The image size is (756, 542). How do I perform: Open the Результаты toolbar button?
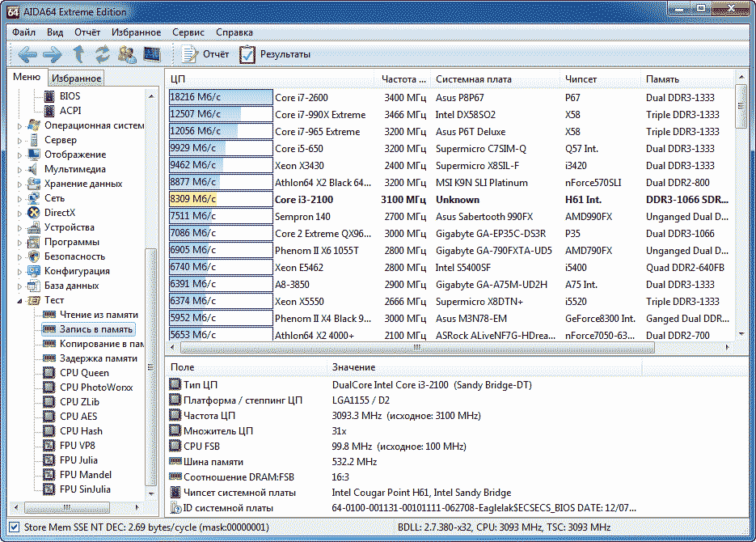point(275,54)
